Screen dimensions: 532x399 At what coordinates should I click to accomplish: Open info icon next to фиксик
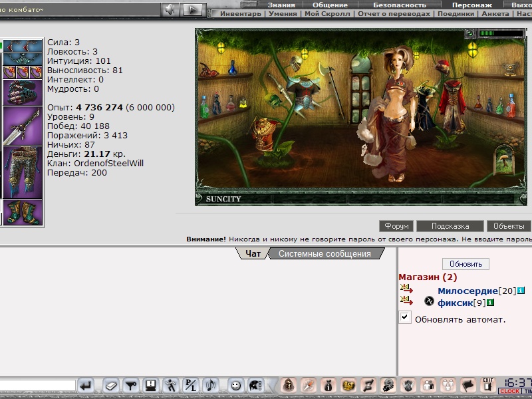coord(490,302)
